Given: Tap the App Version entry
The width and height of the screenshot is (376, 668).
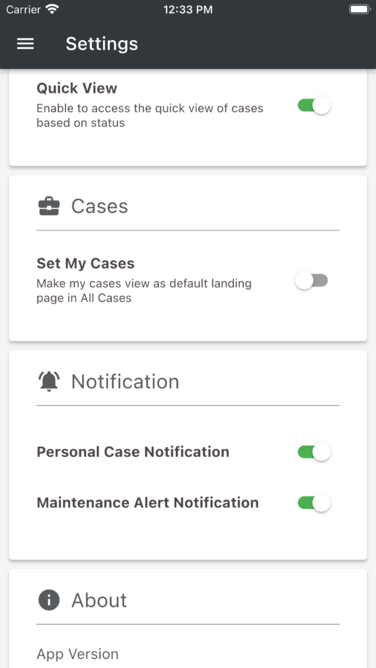Looking at the screenshot, I should tap(77, 654).
